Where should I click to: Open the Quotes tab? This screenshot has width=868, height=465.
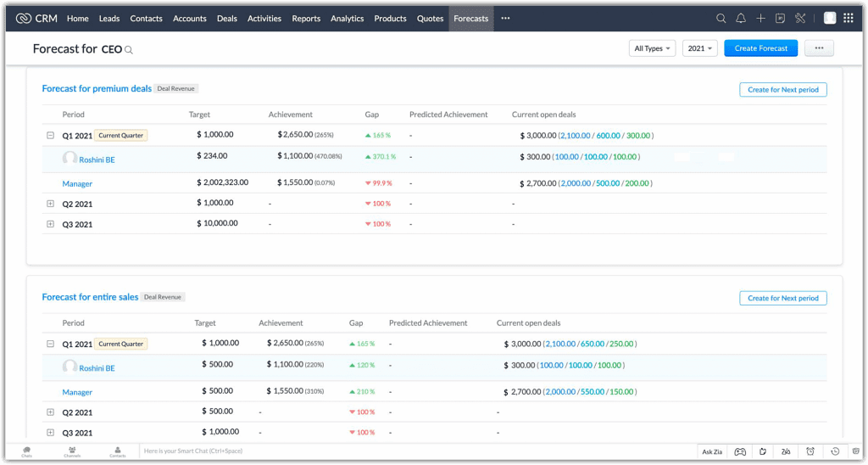430,19
